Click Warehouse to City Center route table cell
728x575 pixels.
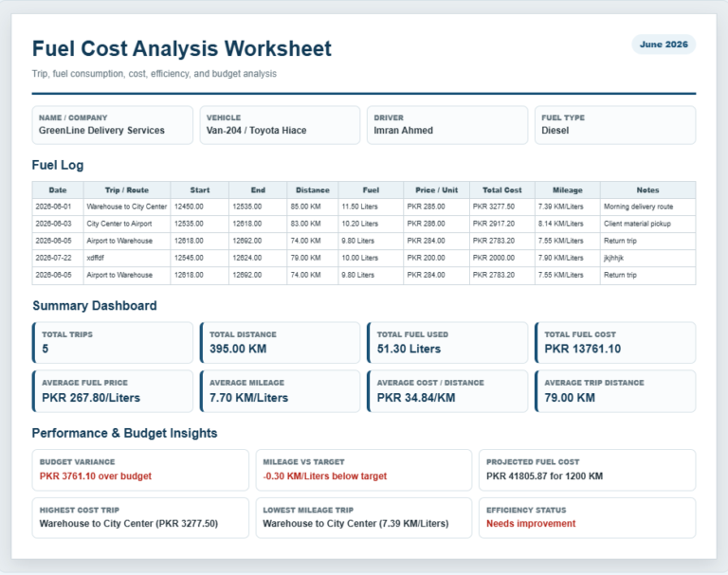[127, 207]
